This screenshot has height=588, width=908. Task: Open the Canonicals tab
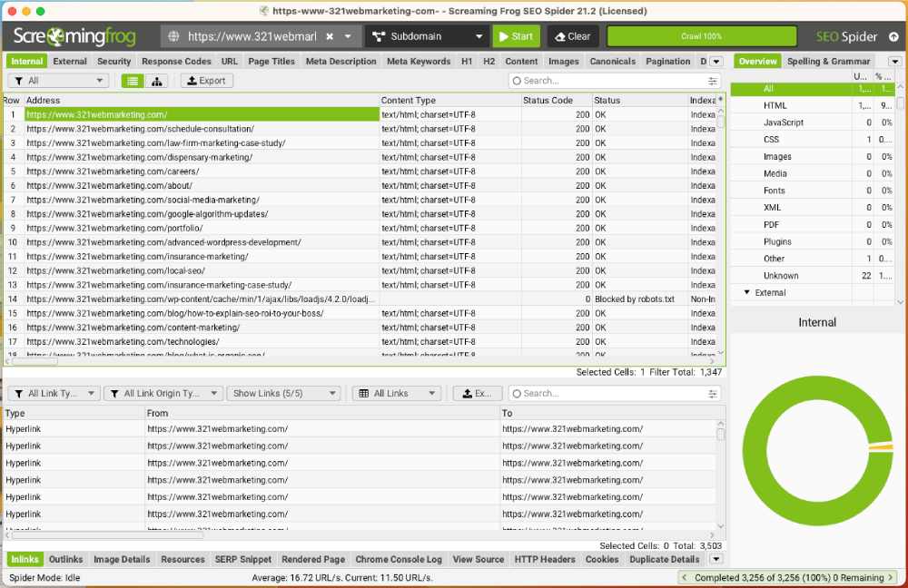click(613, 62)
